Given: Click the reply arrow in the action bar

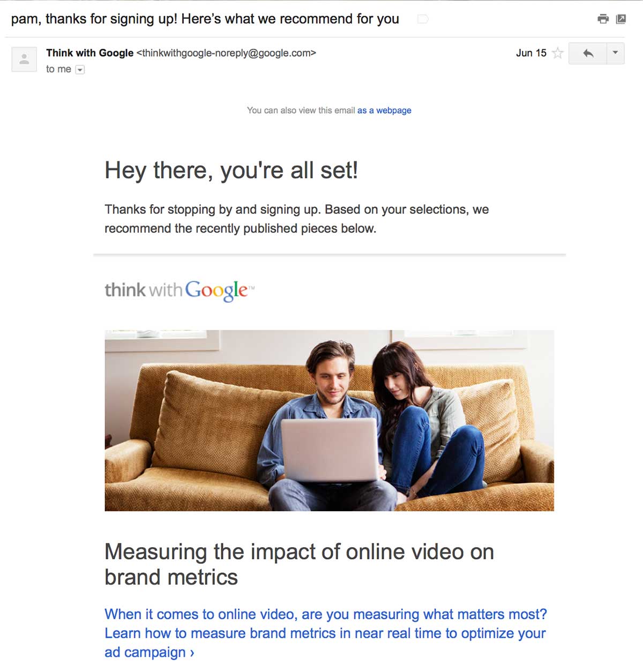Looking at the screenshot, I should (x=588, y=54).
